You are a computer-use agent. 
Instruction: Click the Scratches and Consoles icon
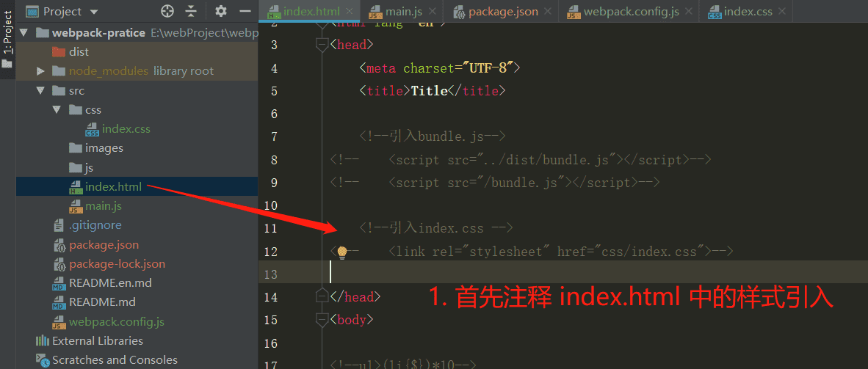(43, 360)
